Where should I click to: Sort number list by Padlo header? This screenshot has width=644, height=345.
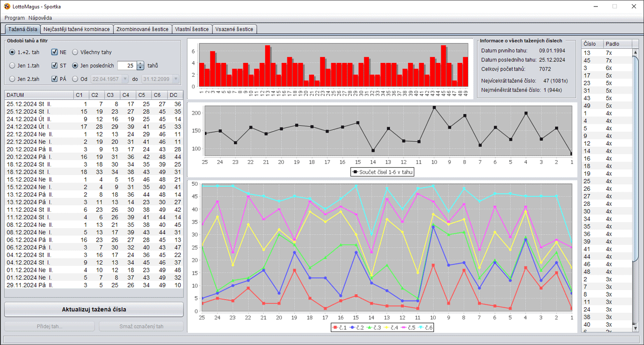(x=618, y=44)
